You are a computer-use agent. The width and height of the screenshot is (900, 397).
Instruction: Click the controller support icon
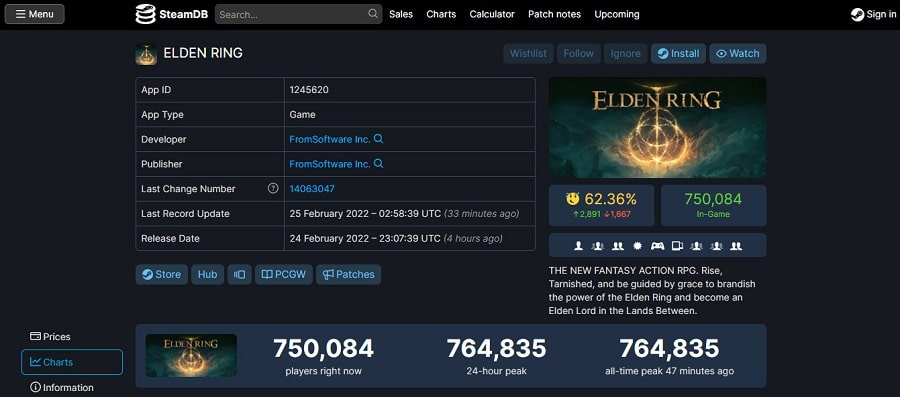(657, 246)
